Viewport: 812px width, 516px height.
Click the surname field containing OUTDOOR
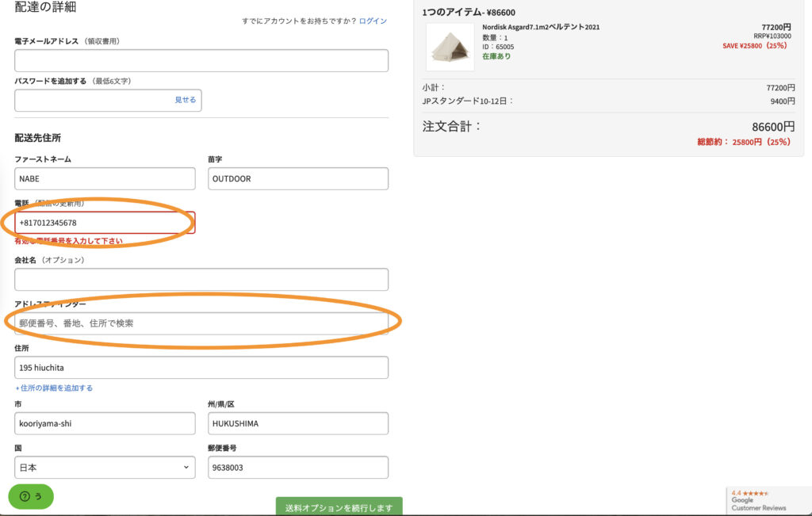point(298,178)
